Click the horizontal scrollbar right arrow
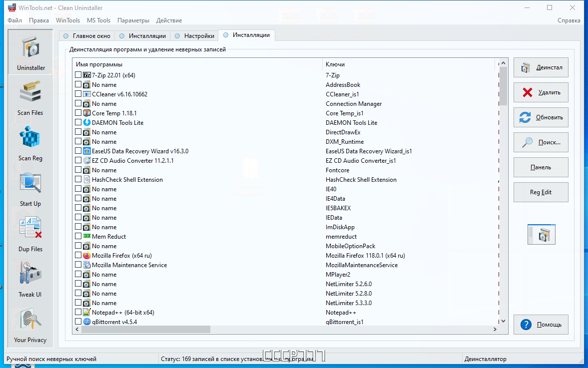The height and width of the screenshot is (368, 588). click(x=495, y=330)
